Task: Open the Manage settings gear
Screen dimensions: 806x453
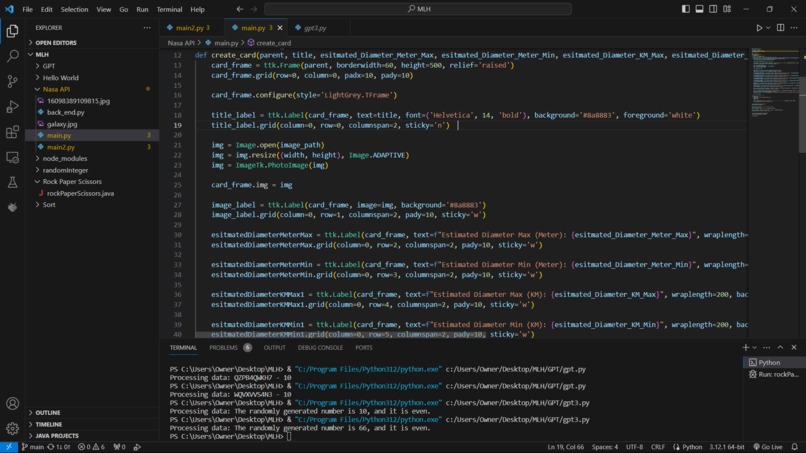Action: 12,428
